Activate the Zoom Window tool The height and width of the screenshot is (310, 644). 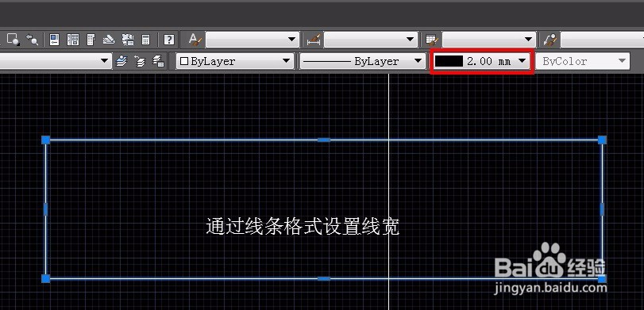click(13, 40)
